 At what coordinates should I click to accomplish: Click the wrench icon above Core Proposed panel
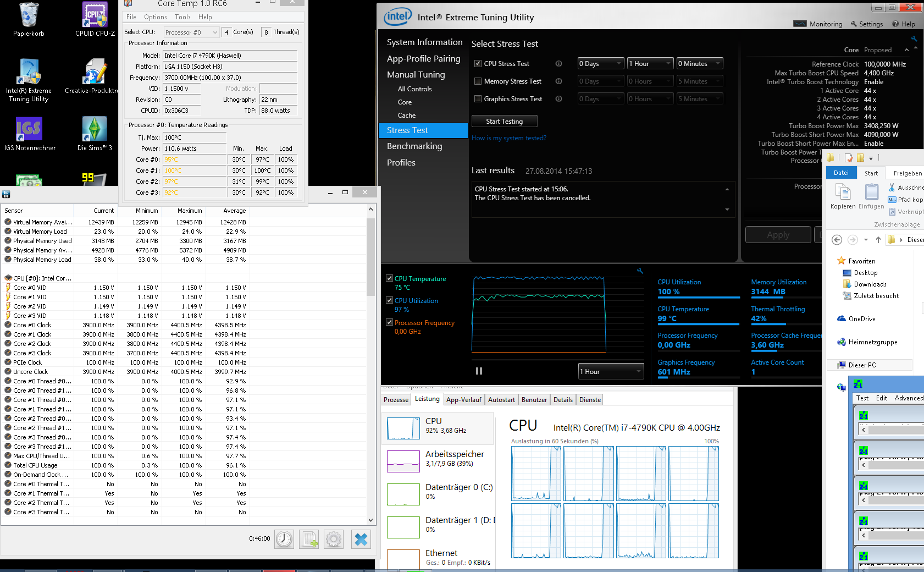[914, 39]
